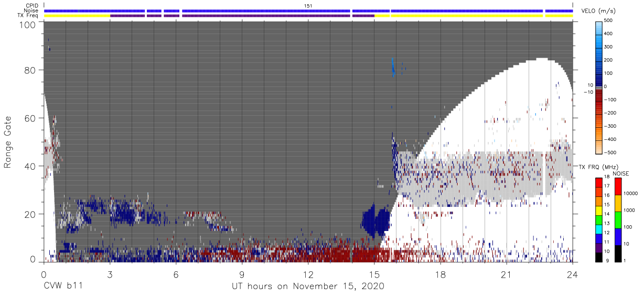Select blue swatch in NOISE colorbar

(618, 237)
